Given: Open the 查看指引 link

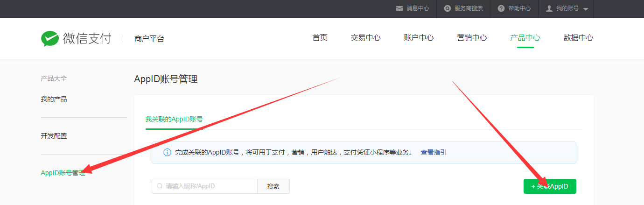Looking at the screenshot, I should point(434,152).
